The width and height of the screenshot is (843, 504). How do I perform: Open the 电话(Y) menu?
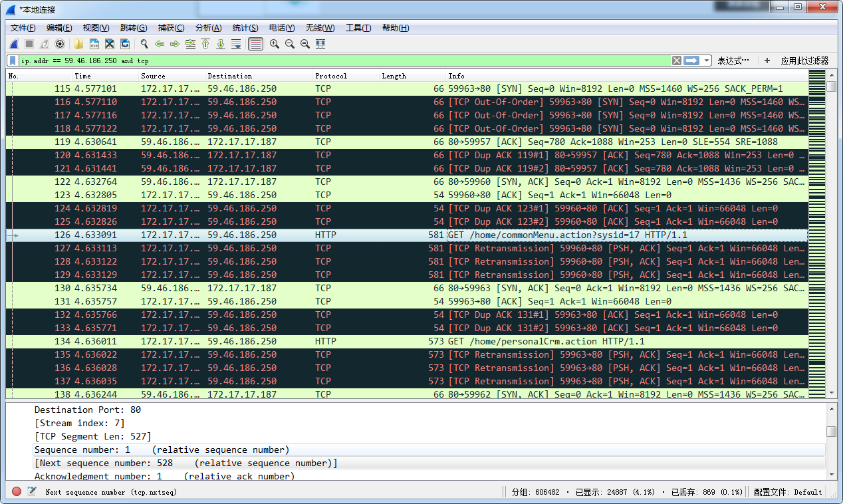click(x=282, y=28)
